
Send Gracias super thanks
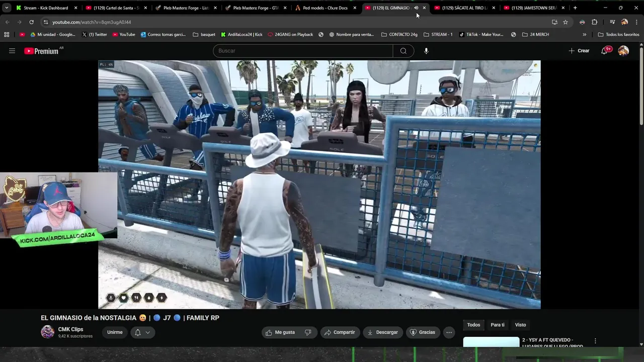[423, 332]
